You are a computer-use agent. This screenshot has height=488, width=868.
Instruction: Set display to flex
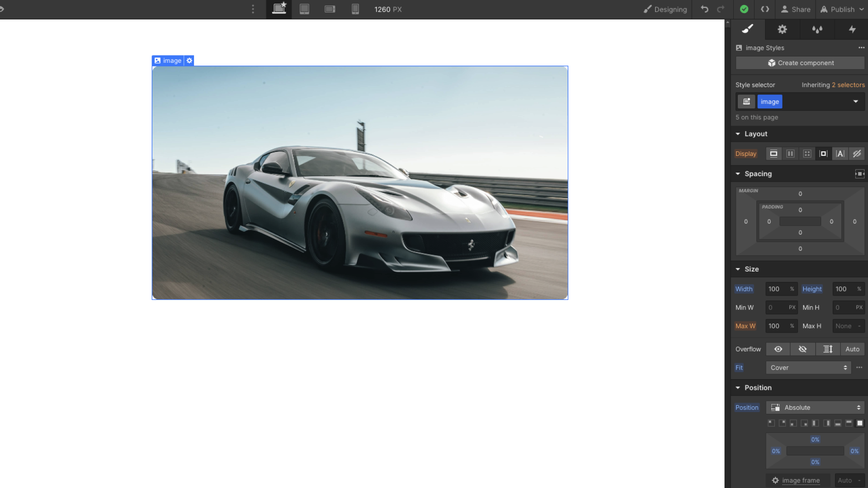[x=790, y=154]
